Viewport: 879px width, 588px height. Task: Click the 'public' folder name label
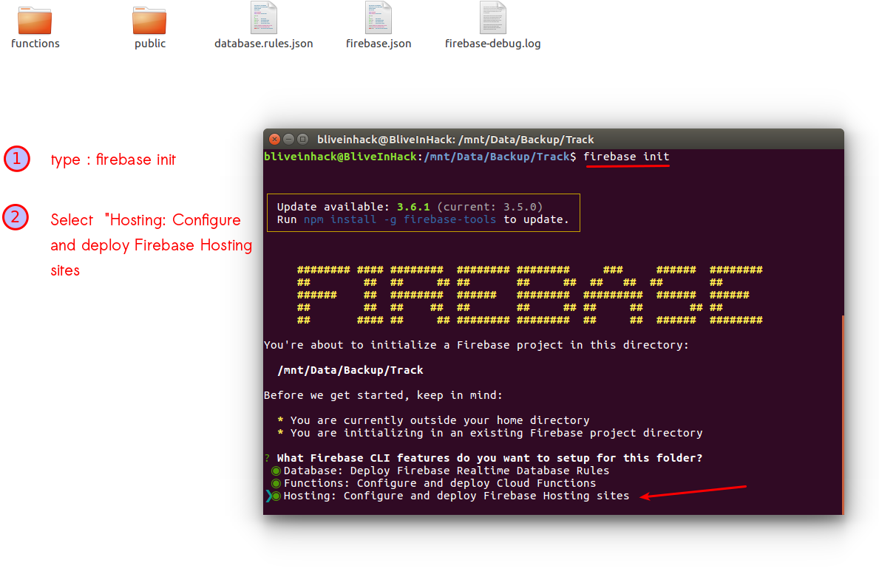coord(149,44)
